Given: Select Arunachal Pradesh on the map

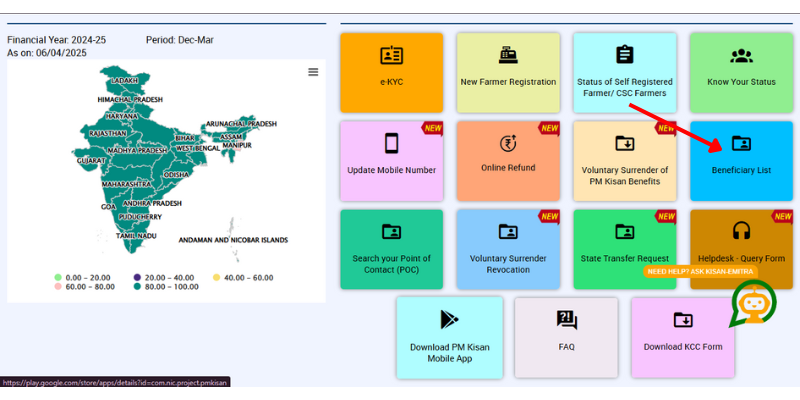Looking at the screenshot, I should [241, 124].
